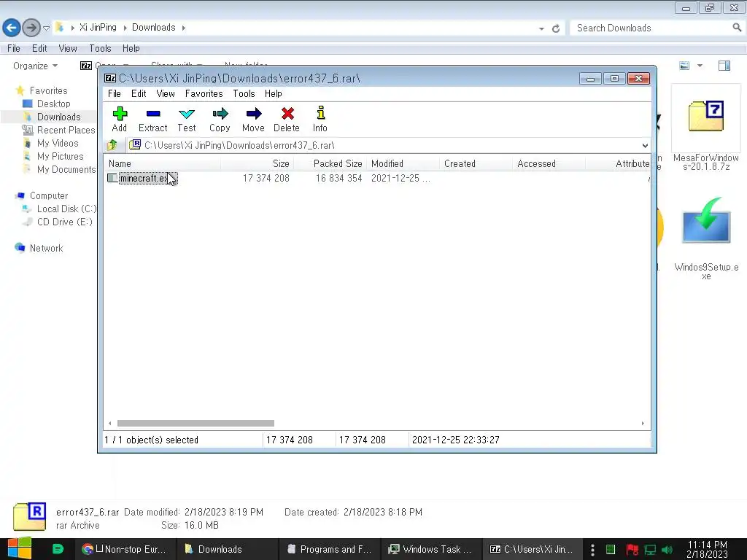747x560 pixels.
Task: Switch to Chrome Non-stop Eur... taskbar button
Action: click(x=124, y=549)
